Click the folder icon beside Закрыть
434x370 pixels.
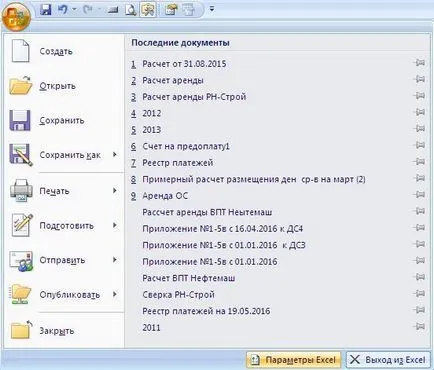tap(21, 330)
